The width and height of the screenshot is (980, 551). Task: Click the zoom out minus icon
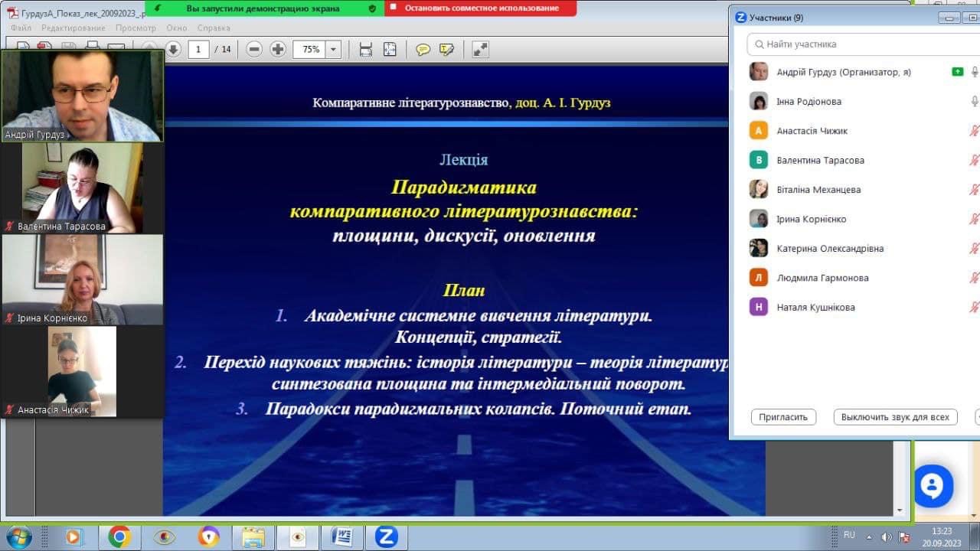(x=254, y=50)
